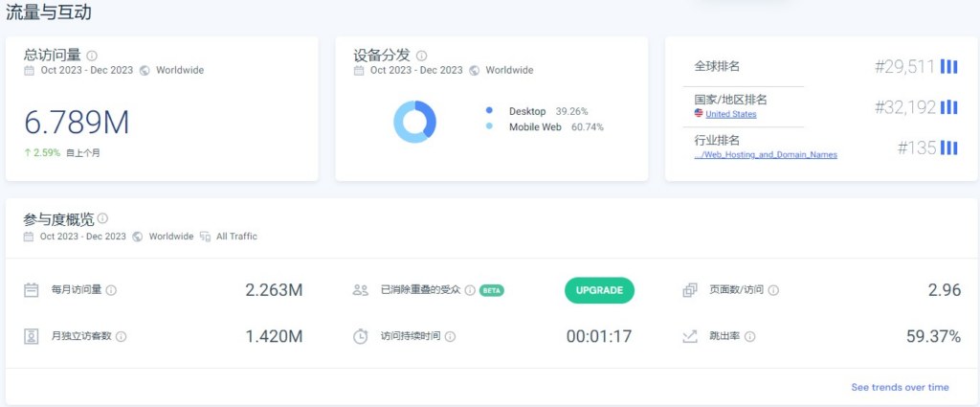The image size is (980, 407).
Task: Click Mobile Web 60.74% legend text
Action: click(556, 127)
